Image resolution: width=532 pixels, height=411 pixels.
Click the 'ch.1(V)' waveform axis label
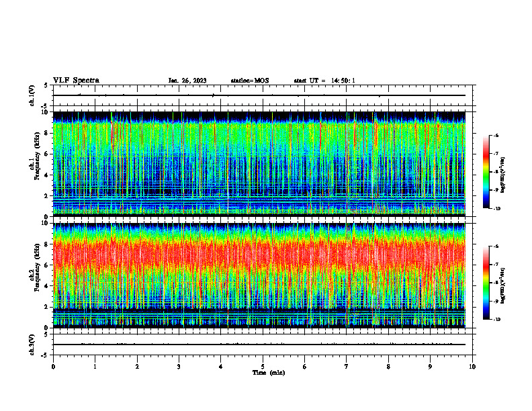tap(32, 95)
